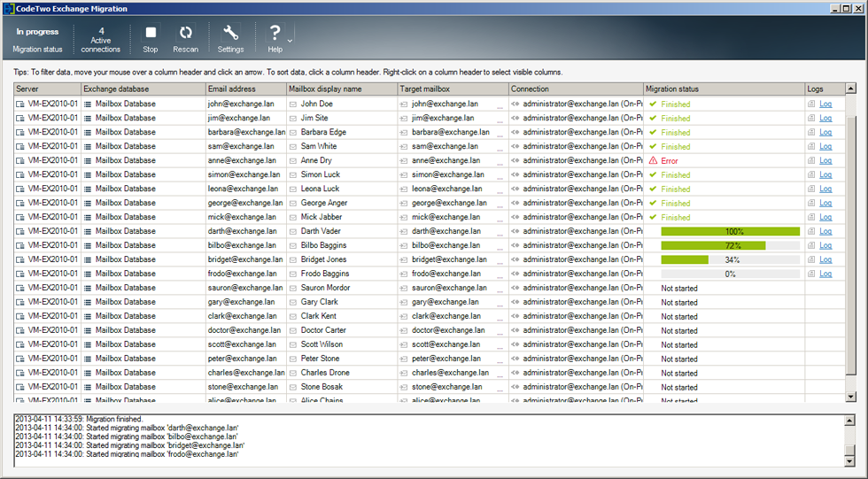Open the Log link for John Doe
868x479 pixels.
pyautogui.click(x=825, y=104)
